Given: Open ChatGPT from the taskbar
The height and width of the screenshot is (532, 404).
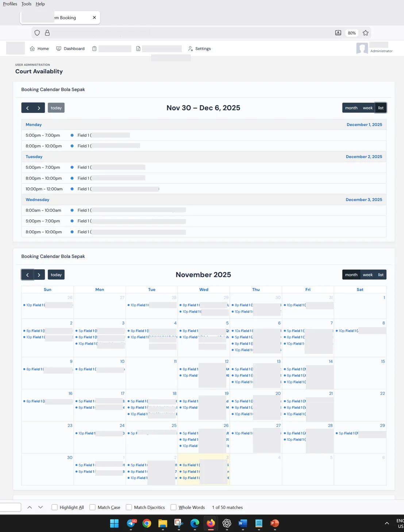Looking at the screenshot, I should 227,523.
